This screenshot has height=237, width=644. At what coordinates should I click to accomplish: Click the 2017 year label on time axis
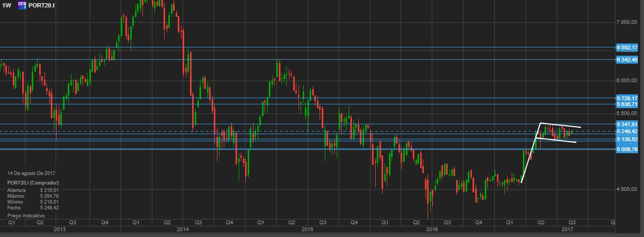click(x=567, y=229)
